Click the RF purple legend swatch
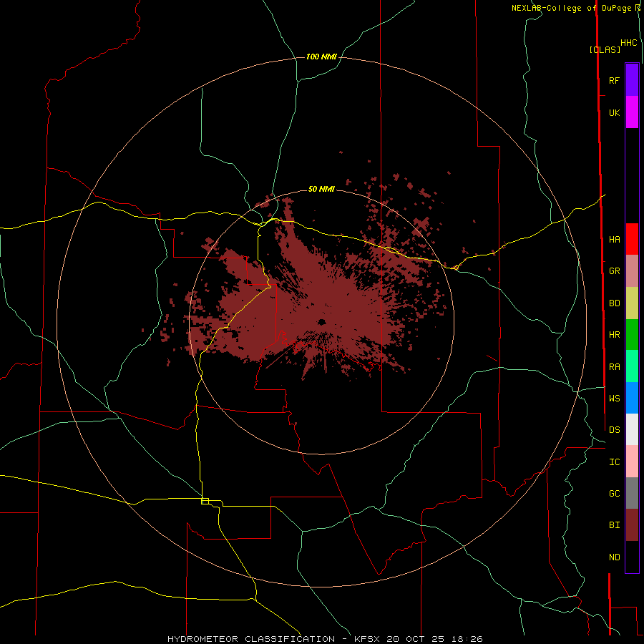 632,80
